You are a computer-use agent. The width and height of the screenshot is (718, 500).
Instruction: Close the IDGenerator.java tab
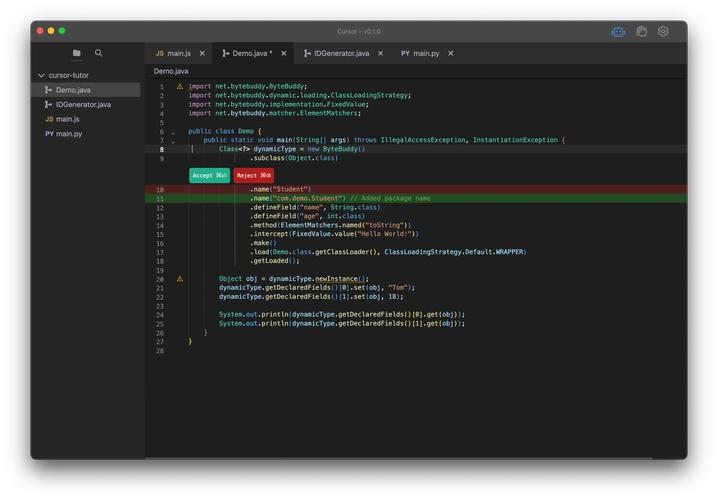click(x=381, y=53)
